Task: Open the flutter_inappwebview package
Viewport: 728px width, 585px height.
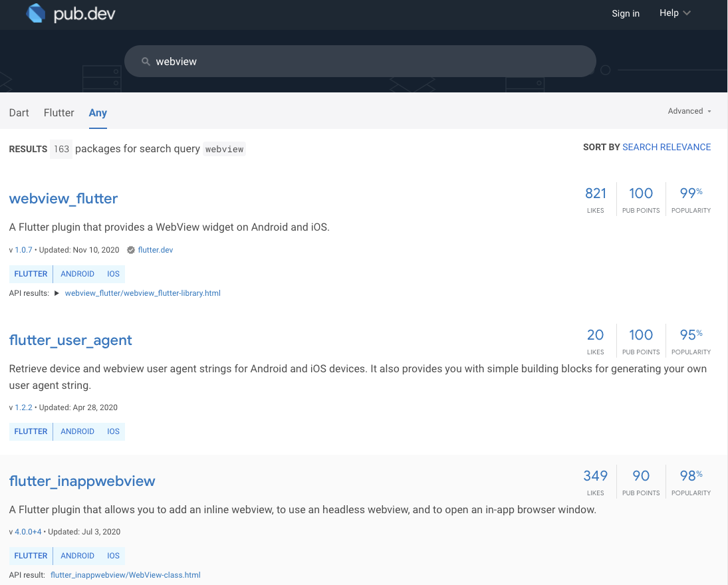Action: (82, 481)
